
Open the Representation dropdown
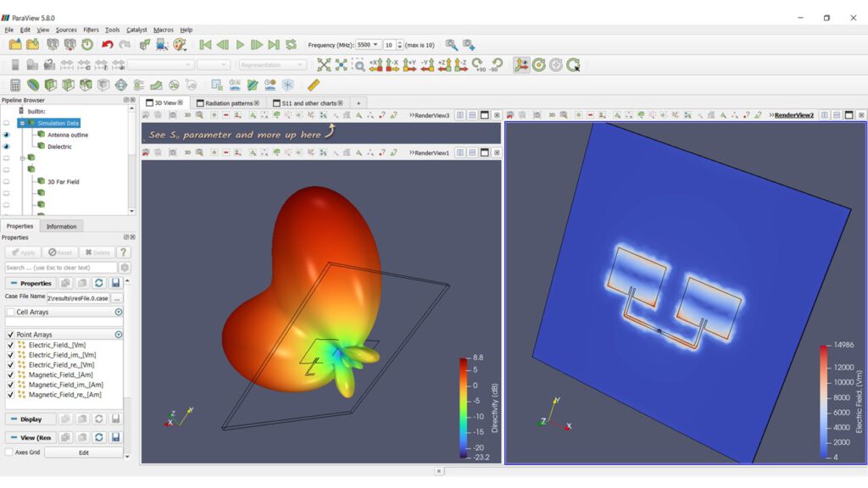(272, 65)
